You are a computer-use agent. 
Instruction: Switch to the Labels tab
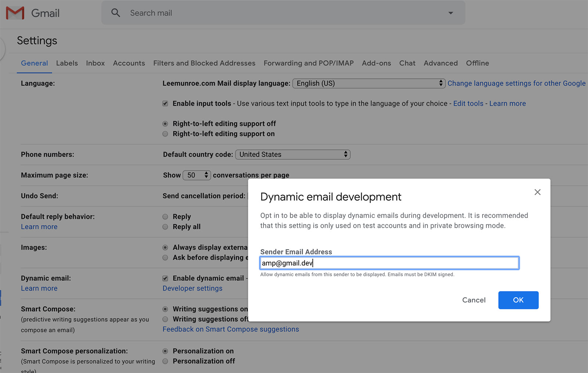click(x=67, y=63)
